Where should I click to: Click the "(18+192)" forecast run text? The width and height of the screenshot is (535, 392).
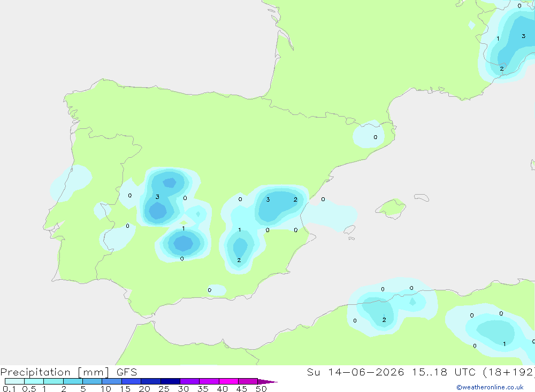(508, 372)
